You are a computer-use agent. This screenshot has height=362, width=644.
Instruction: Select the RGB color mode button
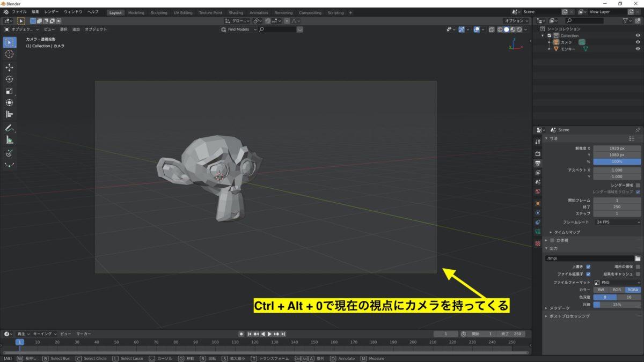[x=617, y=290]
